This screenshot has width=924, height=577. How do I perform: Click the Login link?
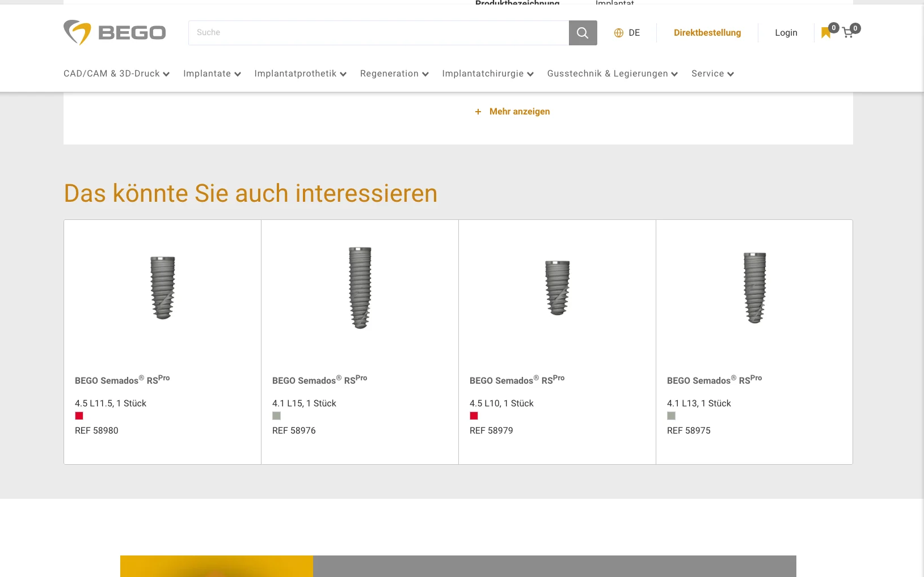(786, 33)
